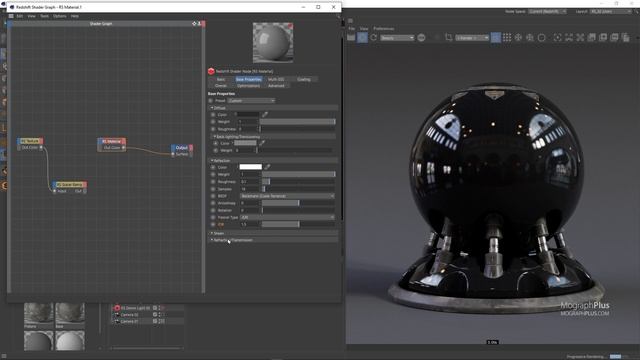
Task: Pick Reflection color with the eyedropper
Action: (x=267, y=167)
